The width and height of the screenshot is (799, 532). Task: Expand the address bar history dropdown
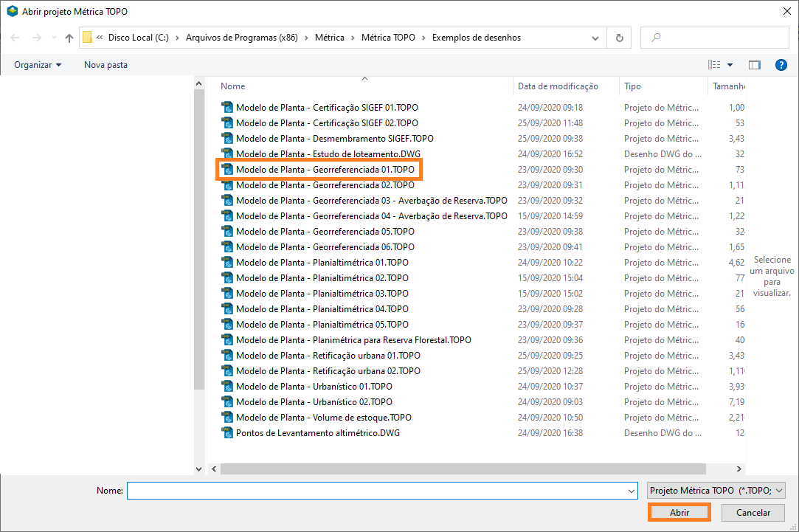pos(596,38)
